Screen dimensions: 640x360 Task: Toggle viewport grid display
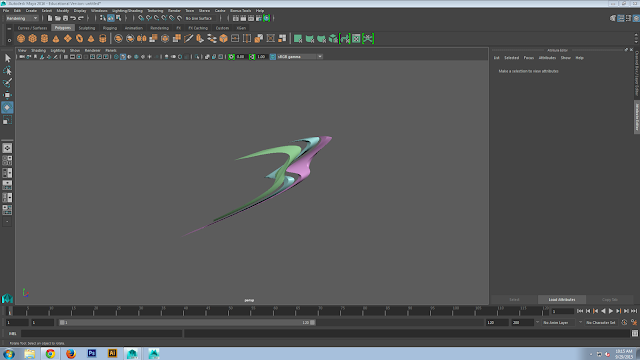(x=66, y=57)
